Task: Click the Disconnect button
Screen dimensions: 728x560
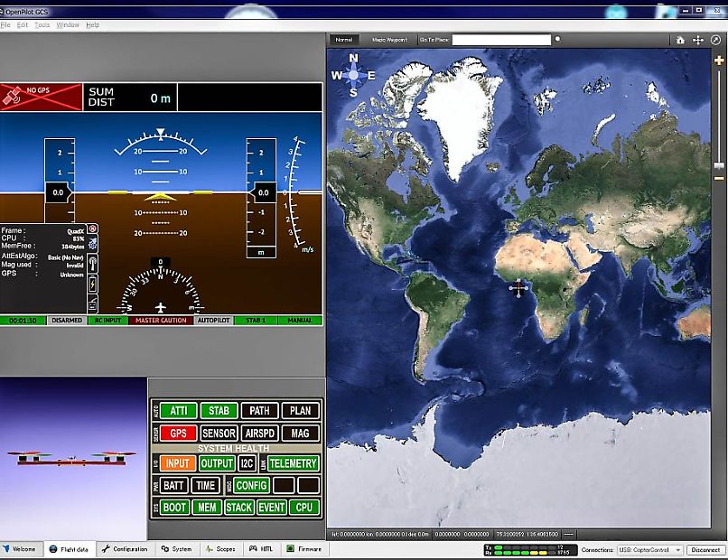Action: pos(705,550)
